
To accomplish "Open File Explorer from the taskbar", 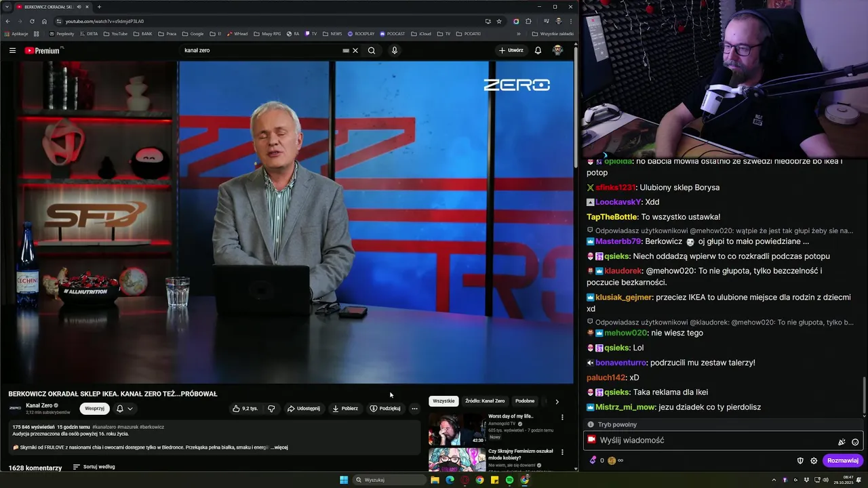I will click(435, 480).
